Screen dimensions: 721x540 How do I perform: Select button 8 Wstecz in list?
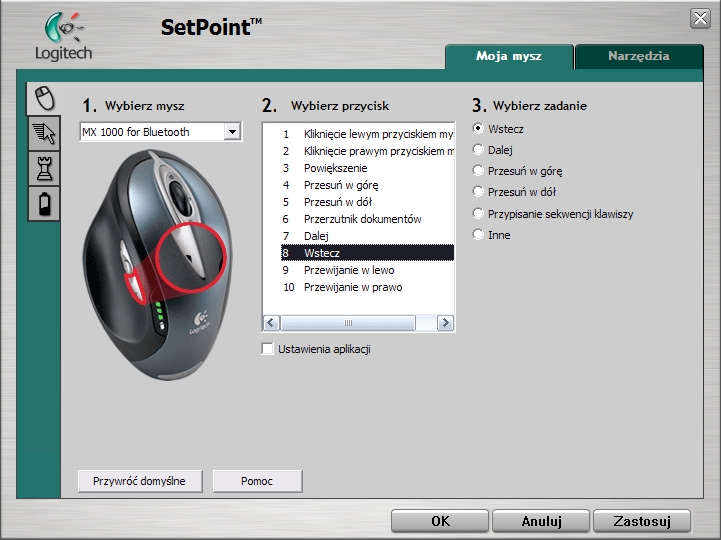(x=367, y=253)
